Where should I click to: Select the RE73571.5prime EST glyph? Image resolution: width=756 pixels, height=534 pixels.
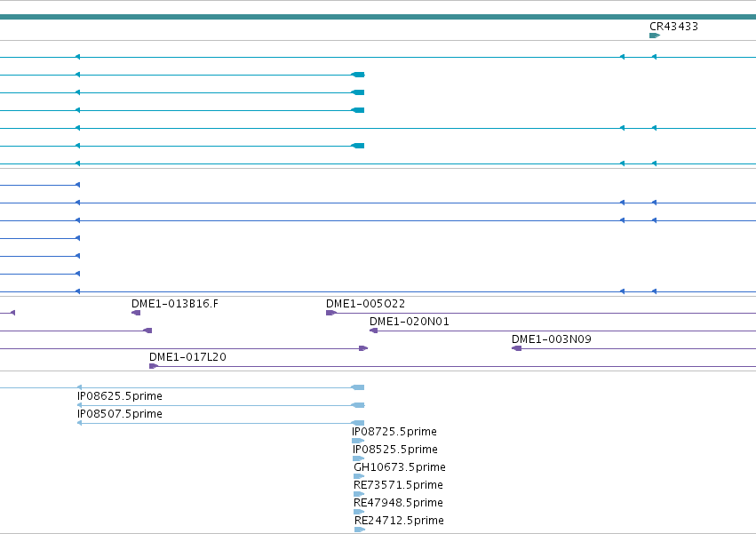pos(359,494)
